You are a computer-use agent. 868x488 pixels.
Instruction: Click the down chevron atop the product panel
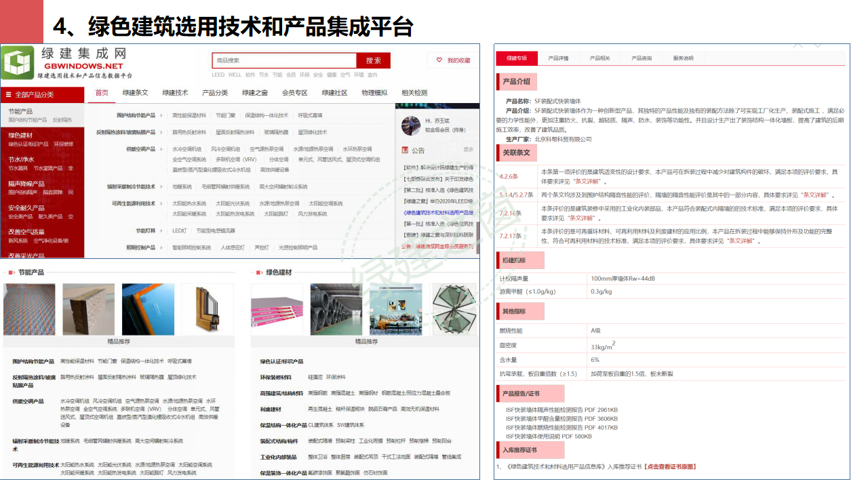(x=816, y=45)
